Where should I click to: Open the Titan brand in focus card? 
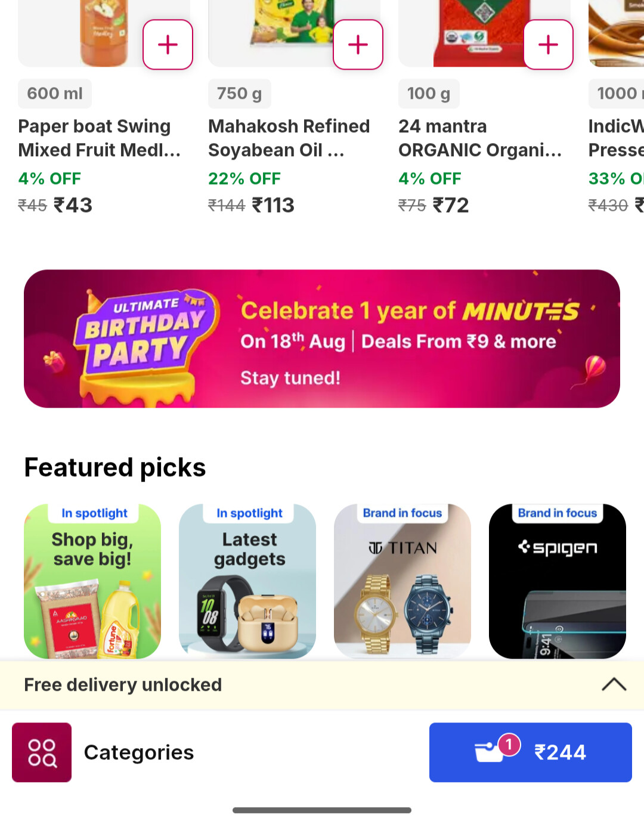pos(402,581)
